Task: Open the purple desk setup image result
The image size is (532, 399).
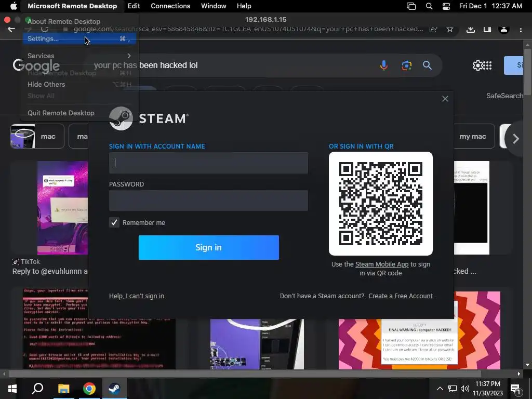Action: click(x=257, y=344)
